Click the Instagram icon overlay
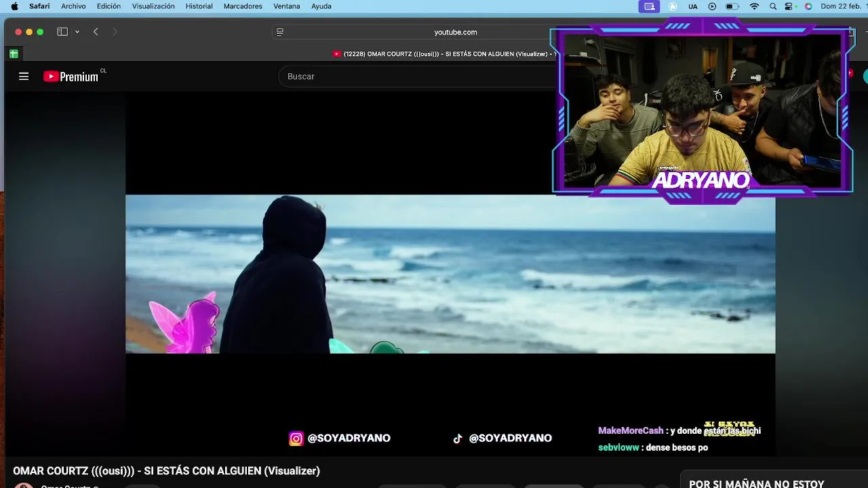 [296, 439]
